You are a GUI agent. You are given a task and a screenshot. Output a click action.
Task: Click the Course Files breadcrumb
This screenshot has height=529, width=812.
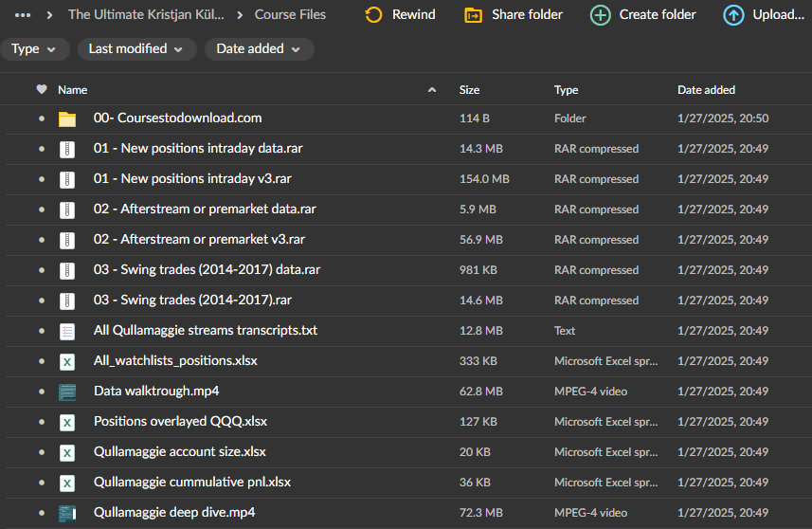[290, 14]
